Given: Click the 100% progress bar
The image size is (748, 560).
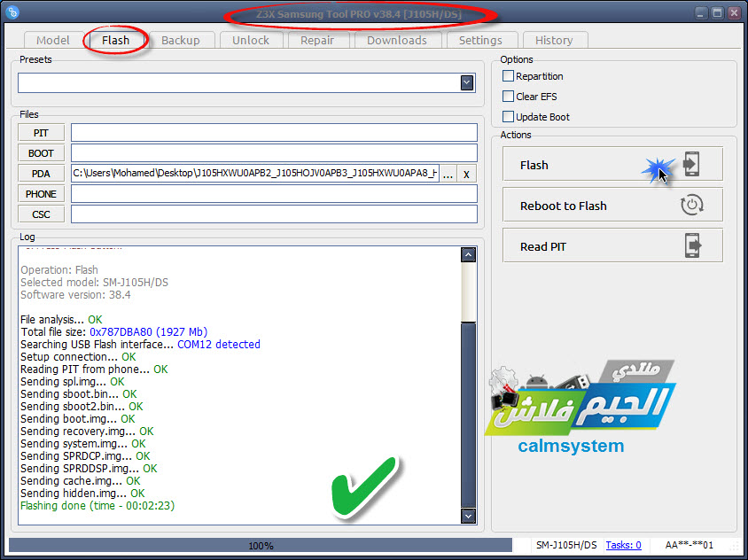Looking at the screenshot, I should pos(261,545).
